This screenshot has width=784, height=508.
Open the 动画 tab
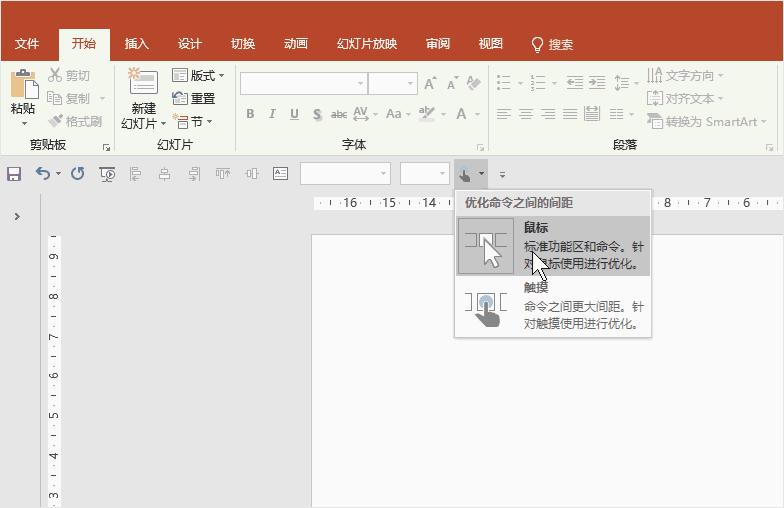pos(296,44)
